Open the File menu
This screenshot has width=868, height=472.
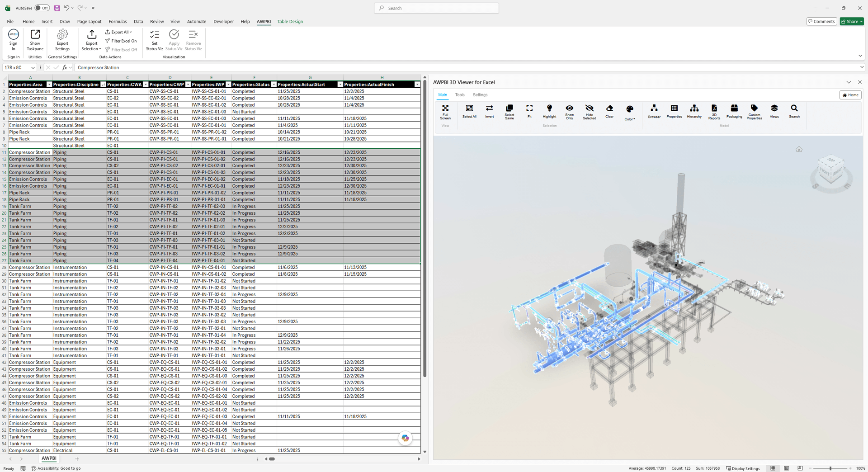[10, 21]
